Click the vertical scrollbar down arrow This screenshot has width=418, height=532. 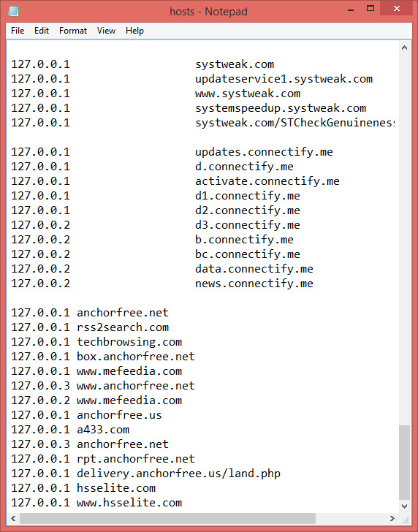(x=404, y=506)
